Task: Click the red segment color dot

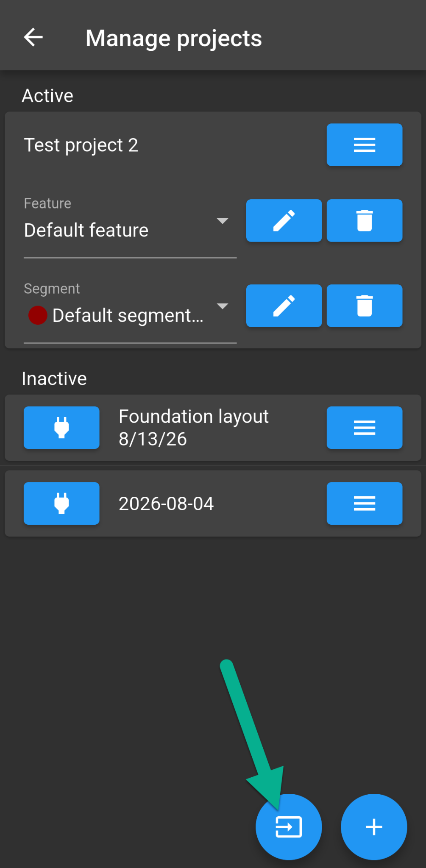Action: [38, 315]
